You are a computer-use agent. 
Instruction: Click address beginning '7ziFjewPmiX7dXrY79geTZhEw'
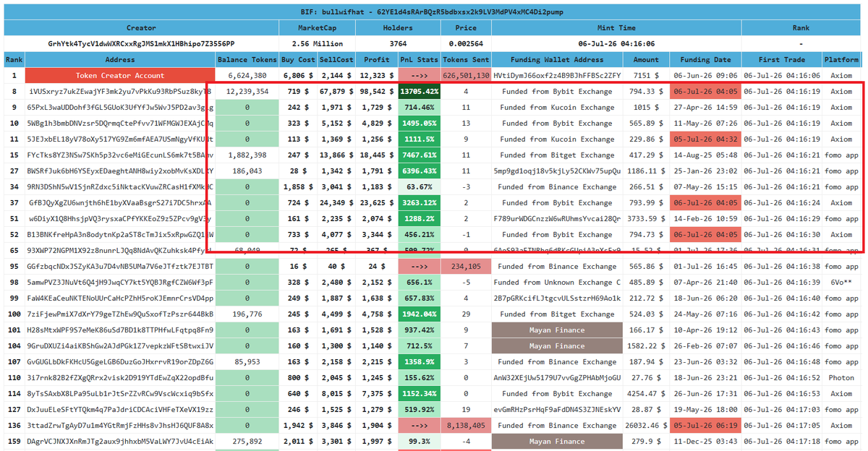[120, 314]
